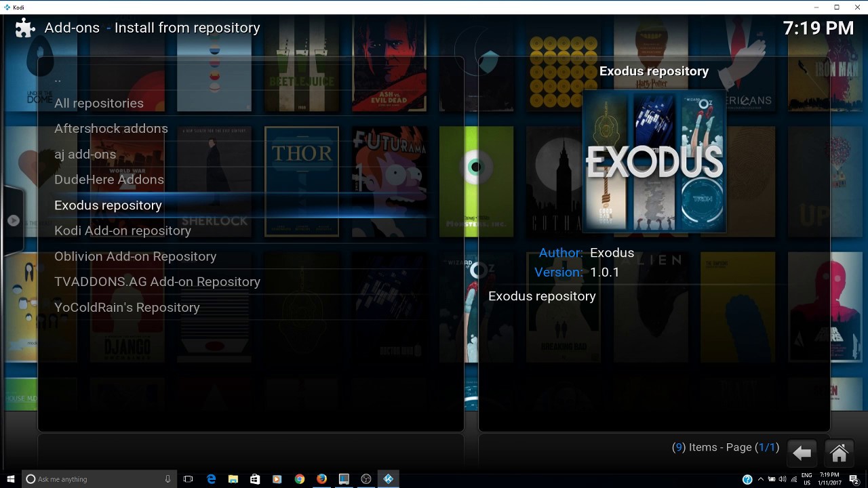Viewport: 868px width, 488px height.
Task: Switch ENG US input language
Action: pyautogui.click(x=807, y=479)
